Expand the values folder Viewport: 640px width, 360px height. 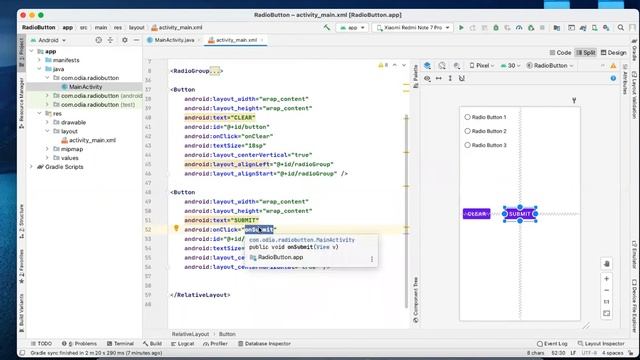(47, 158)
